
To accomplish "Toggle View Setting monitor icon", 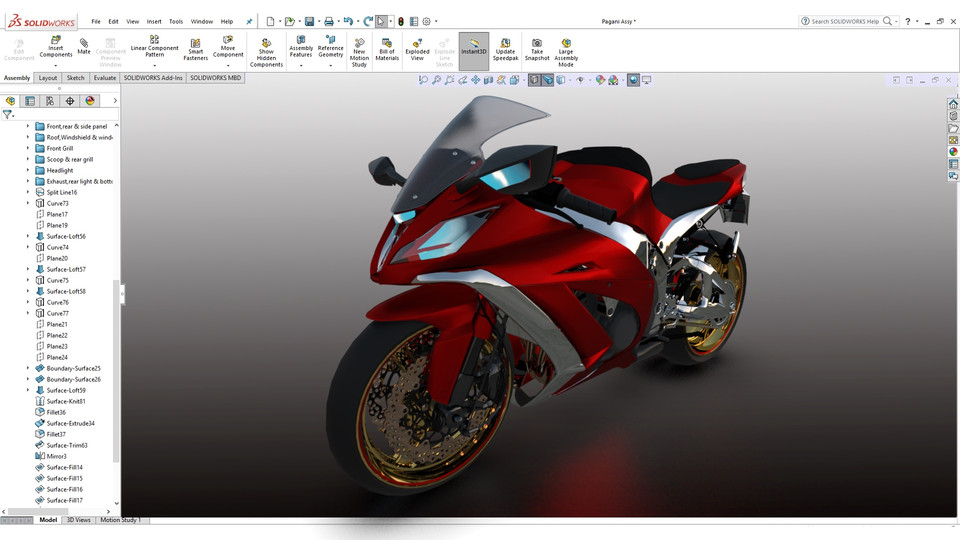I will [647, 80].
